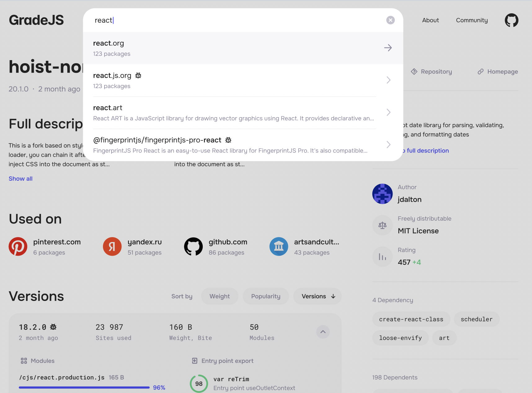This screenshot has width=532, height=393.
Task: Open yandex.ru site entry
Action: pyautogui.click(x=132, y=247)
